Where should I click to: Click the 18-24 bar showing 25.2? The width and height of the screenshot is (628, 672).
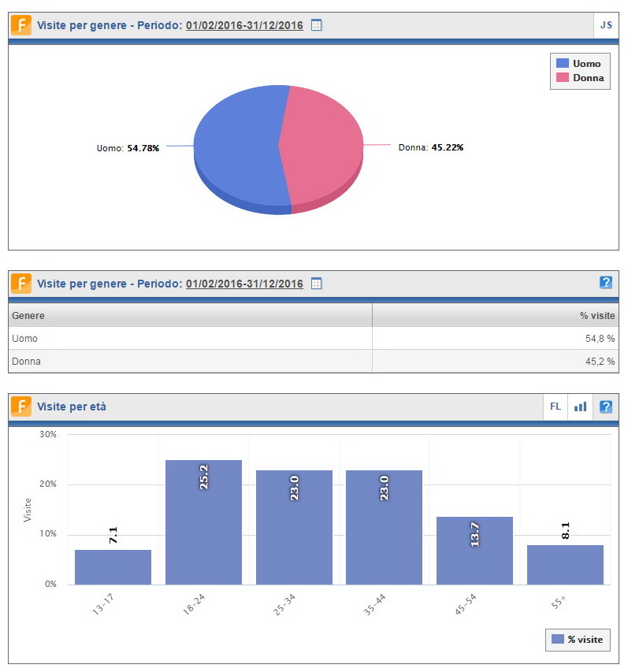(x=203, y=522)
